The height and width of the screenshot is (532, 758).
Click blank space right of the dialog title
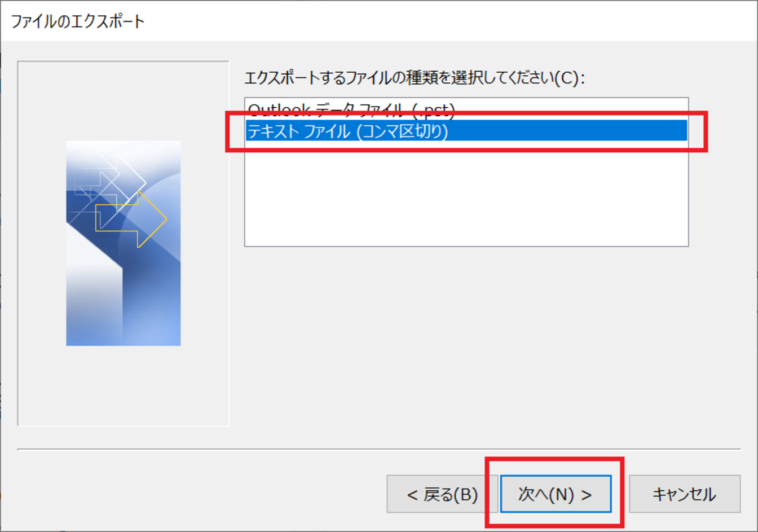coord(451,21)
